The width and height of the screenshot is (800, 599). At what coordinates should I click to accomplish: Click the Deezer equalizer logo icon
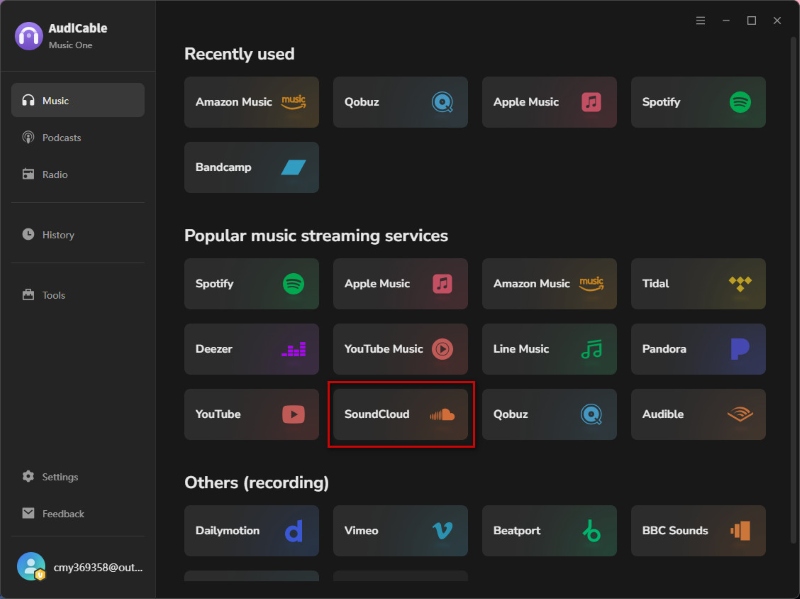point(294,350)
